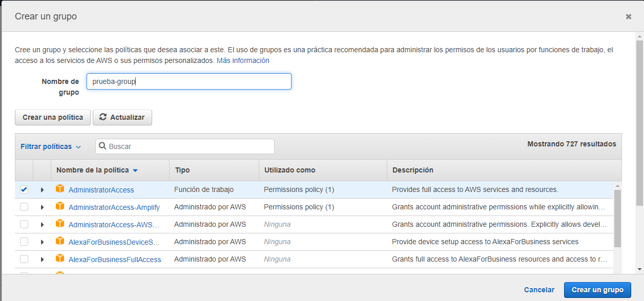This screenshot has width=644, height=301.
Task: Sort by the Descripción column header
Action: (x=408, y=170)
